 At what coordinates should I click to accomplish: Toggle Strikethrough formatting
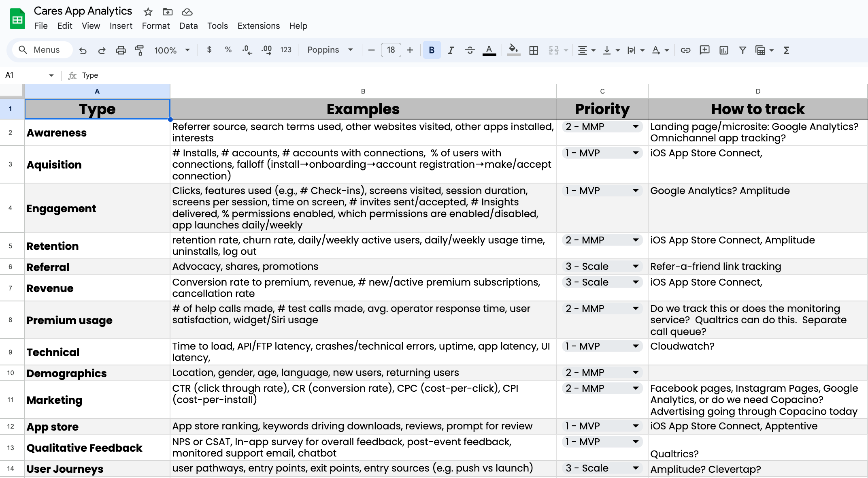[x=470, y=50]
